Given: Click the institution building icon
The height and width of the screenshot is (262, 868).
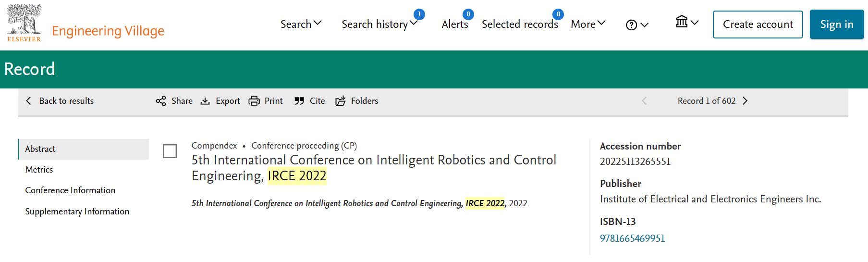Looking at the screenshot, I should pyautogui.click(x=682, y=22).
